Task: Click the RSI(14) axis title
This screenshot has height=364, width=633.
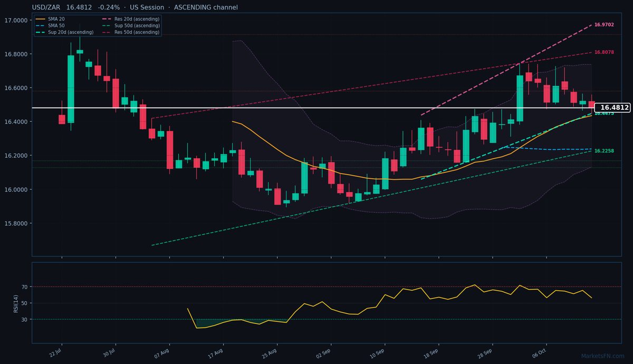Action: pos(16,303)
